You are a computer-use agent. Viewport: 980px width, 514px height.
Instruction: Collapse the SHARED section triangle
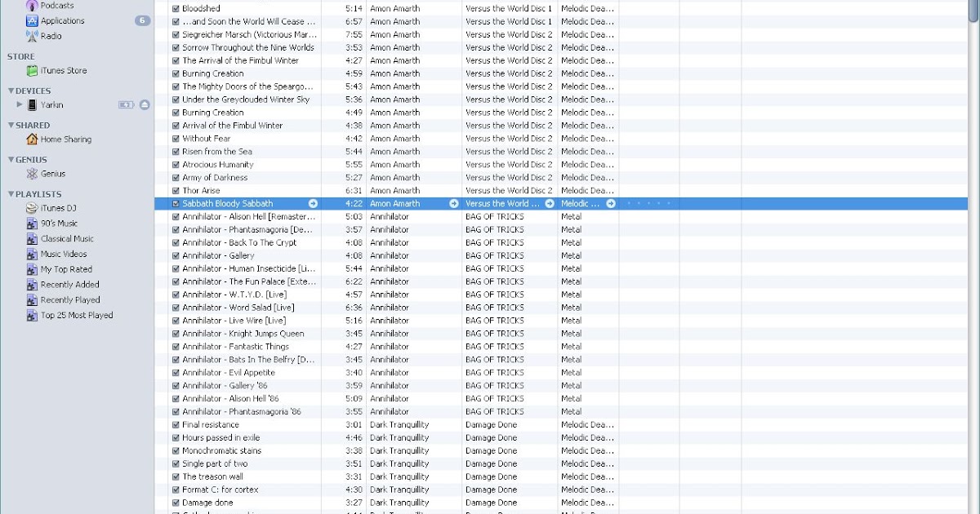click(x=11, y=126)
